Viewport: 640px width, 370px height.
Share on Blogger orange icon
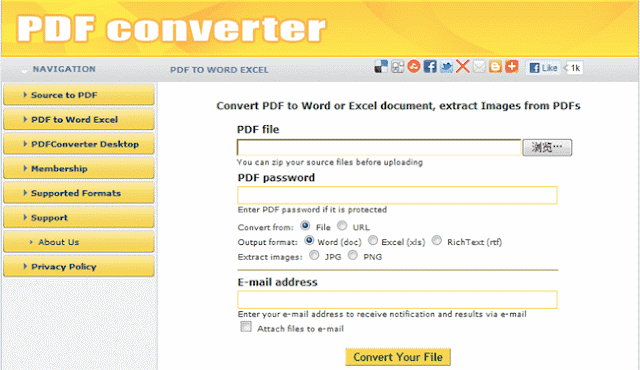[495, 66]
